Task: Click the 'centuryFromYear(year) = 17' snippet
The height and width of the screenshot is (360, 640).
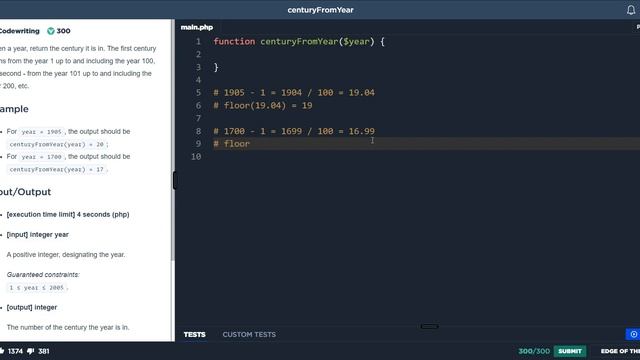Action: coord(56,169)
